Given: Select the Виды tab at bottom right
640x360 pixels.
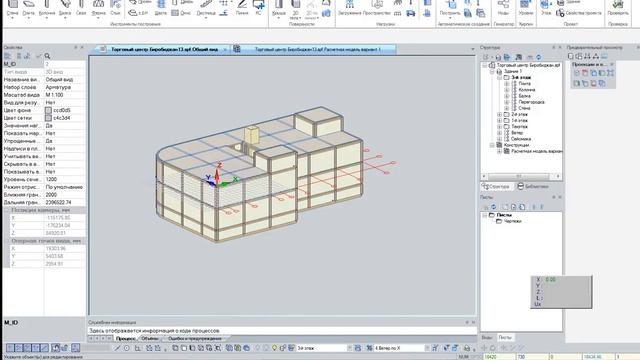Looking at the screenshot, I should 487,338.
